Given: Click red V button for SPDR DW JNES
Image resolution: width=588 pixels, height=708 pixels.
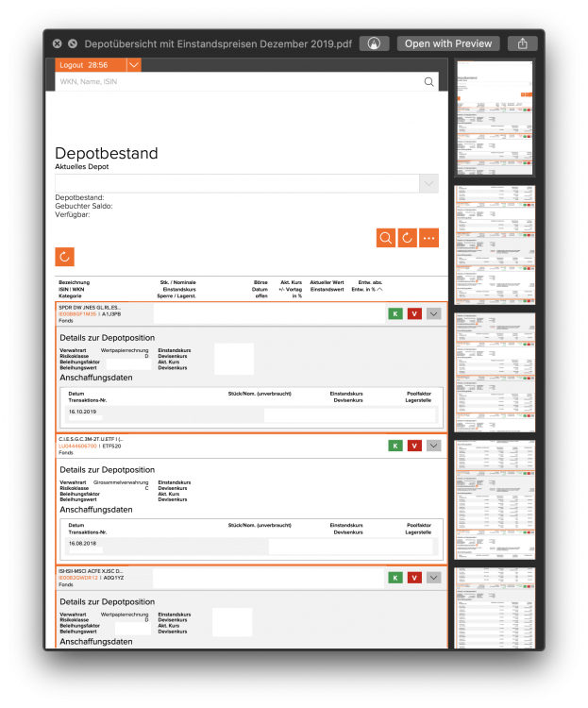Looking at the screenshot, I should pyautogui.click(x=414, y=313).
